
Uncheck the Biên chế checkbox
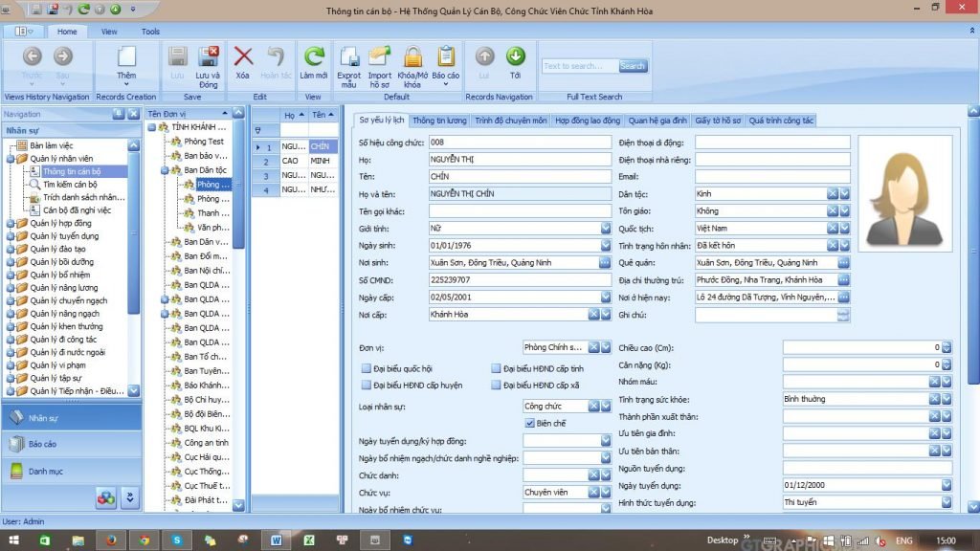(x=529, y=423)
